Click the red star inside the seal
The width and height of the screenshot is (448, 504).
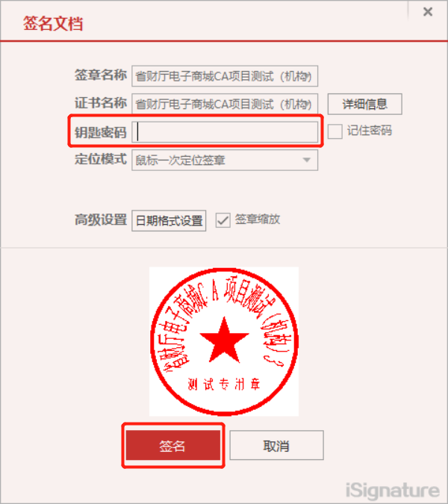point(224,341)
